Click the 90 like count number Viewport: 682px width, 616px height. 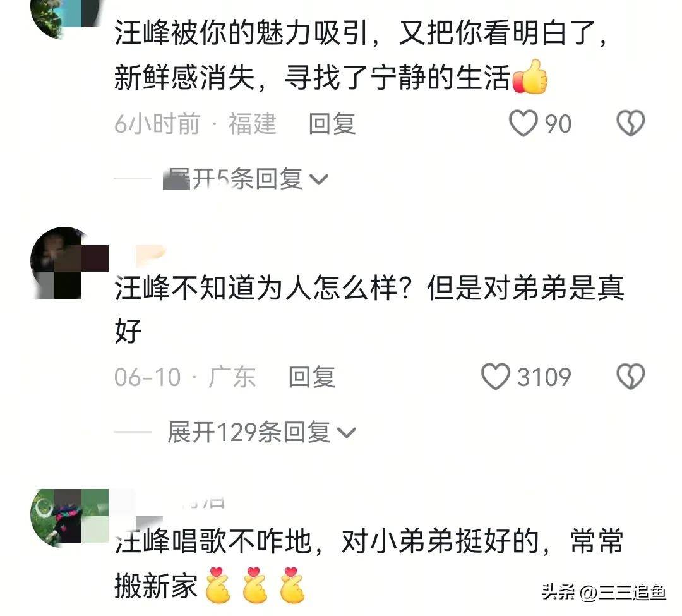(558, 124)
